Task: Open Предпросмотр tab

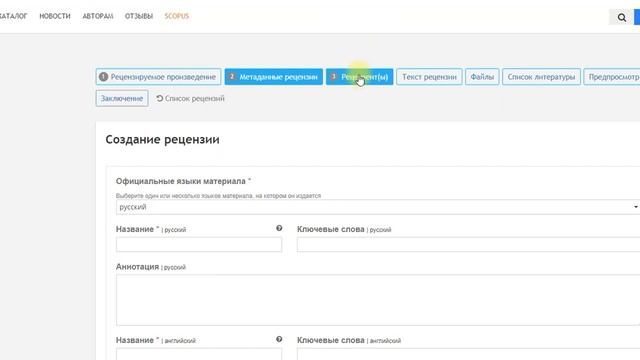Action: click(612, 77)
